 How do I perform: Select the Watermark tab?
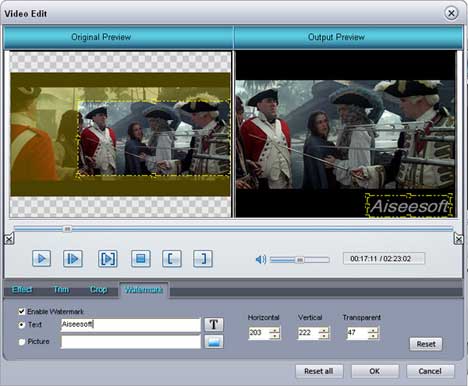(144, 290)
